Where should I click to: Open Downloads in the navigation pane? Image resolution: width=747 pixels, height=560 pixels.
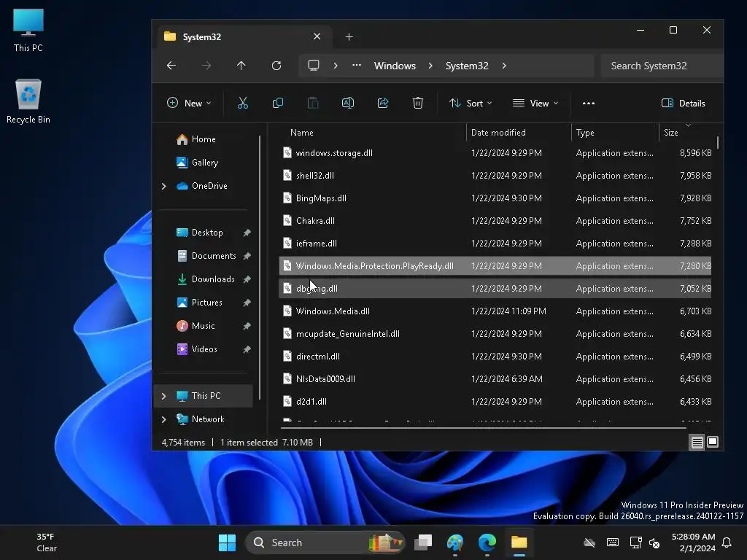(x=213, y=279)
